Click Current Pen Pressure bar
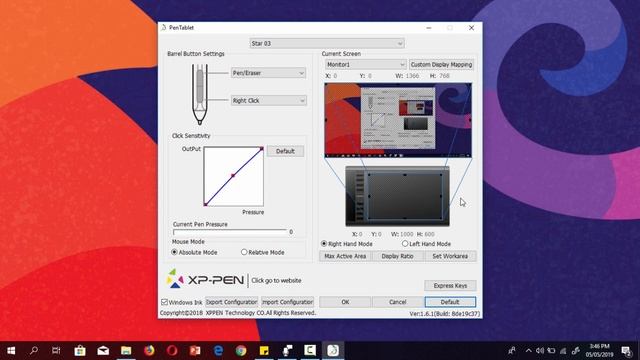640x360 pixels. tap(230, 232)
